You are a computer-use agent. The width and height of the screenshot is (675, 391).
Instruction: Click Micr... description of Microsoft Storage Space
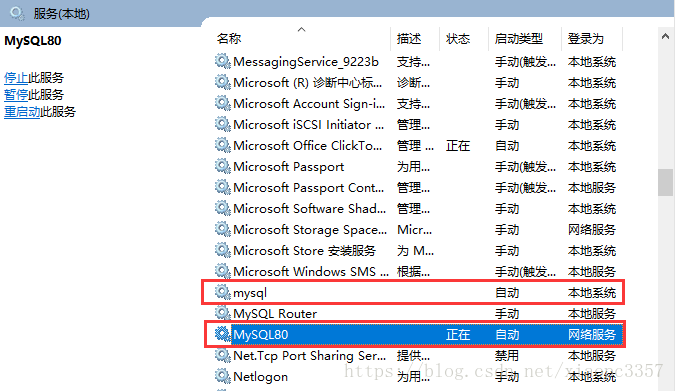tap(414, 230)
